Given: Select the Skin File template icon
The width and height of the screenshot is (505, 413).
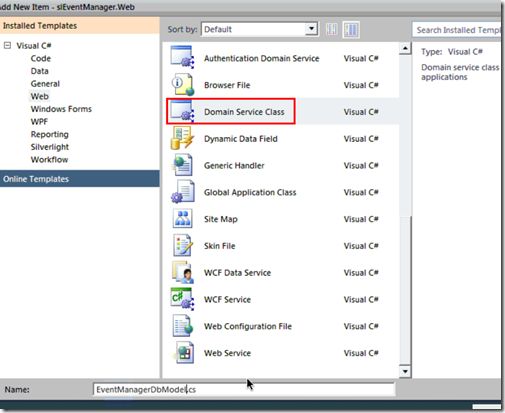Looking at the screenshot, I should [x=182, y=245].
